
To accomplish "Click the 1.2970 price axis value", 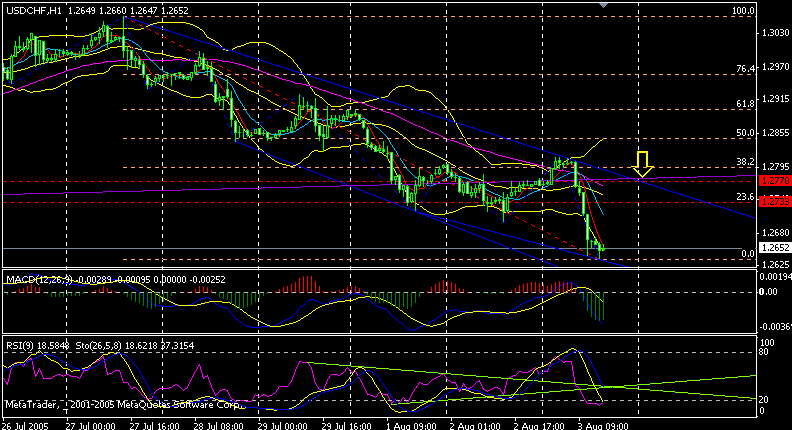I will point(775,67).
